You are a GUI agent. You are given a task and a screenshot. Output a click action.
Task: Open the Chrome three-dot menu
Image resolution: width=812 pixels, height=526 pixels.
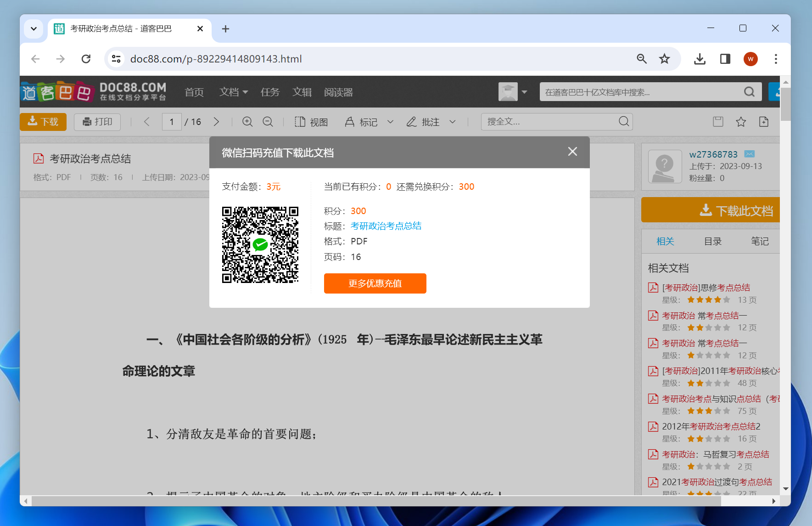pos(776,59)
